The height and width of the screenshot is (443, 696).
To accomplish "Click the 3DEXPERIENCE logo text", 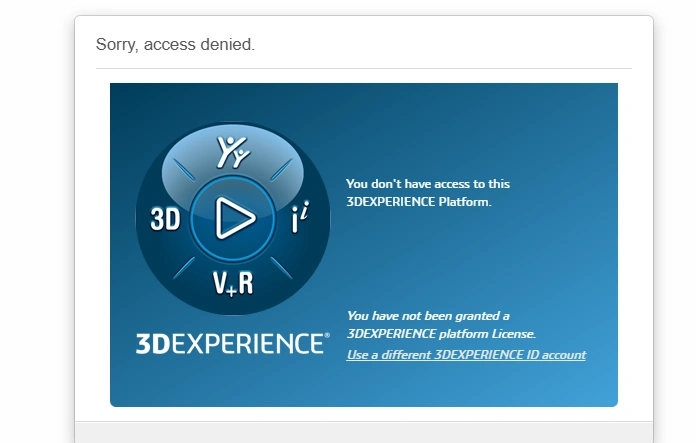I will click(233, 344).
